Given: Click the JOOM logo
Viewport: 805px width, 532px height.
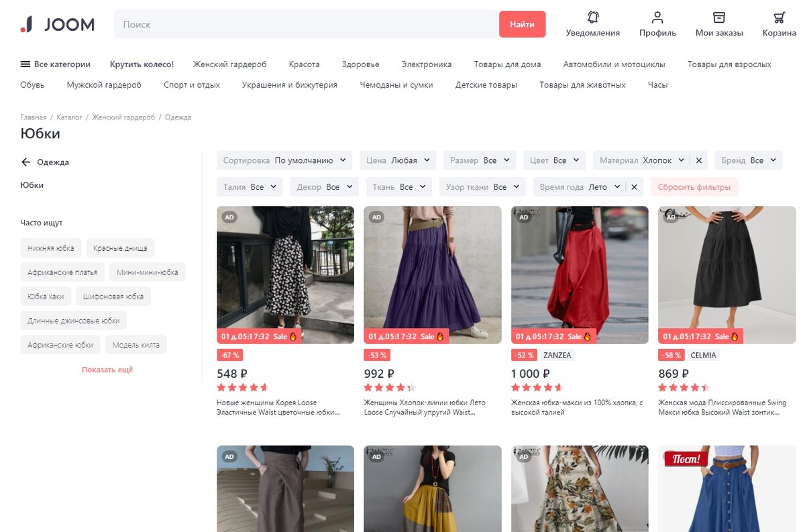Looking at the screenshot, I should [58, 25].
